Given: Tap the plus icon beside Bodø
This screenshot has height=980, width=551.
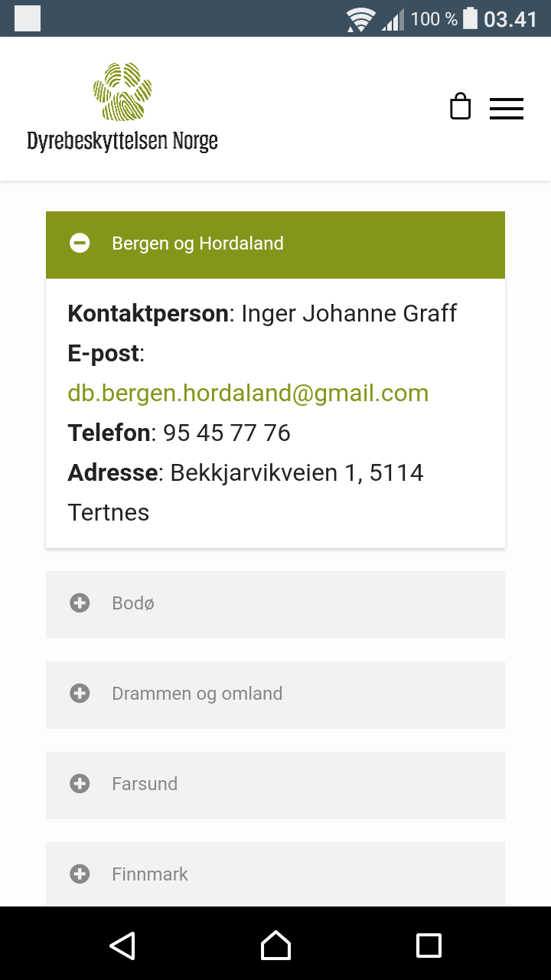Looking at the screenshot, I should tap(80, 603).
